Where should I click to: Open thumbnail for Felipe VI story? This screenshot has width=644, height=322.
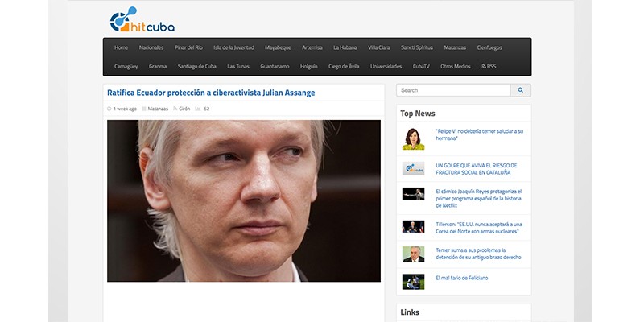coord(413,139)
